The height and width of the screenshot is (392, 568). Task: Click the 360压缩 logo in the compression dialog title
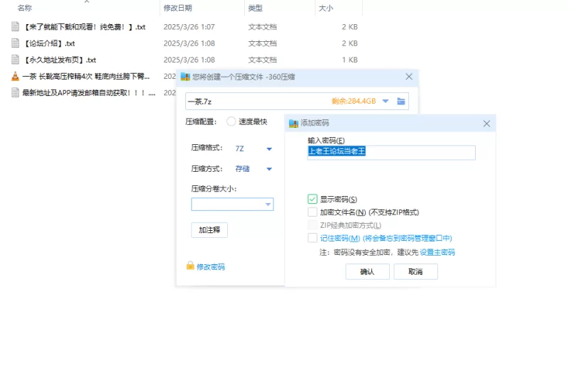click(185, 77)
